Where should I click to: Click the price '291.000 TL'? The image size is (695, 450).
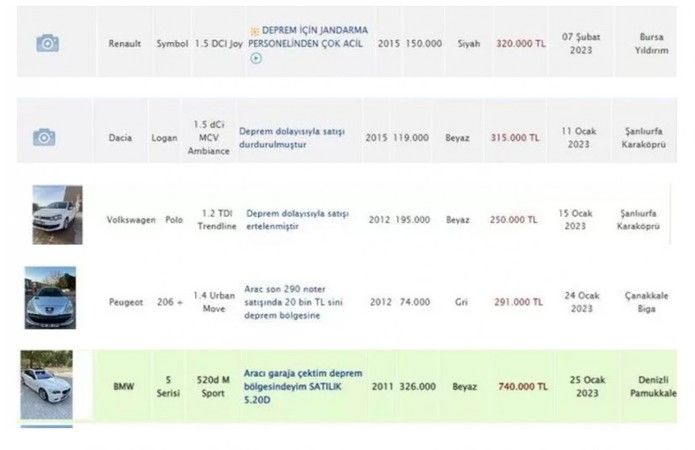518,302
